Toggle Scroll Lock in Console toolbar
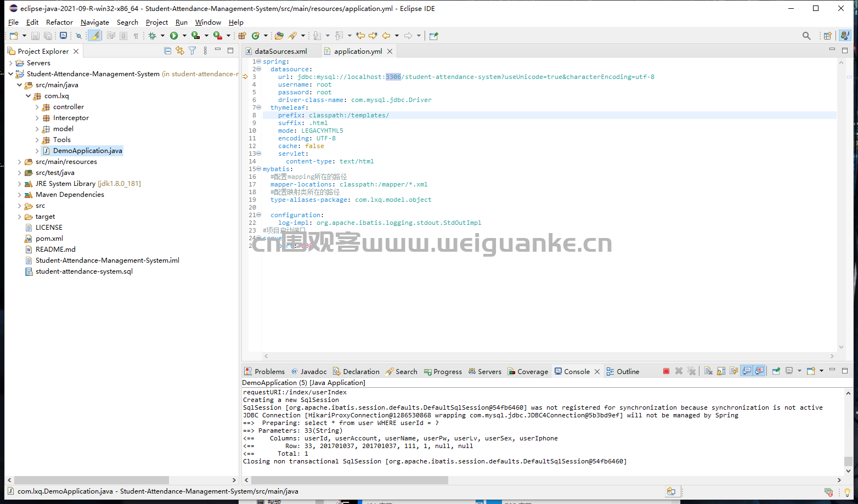 (721, 371)
